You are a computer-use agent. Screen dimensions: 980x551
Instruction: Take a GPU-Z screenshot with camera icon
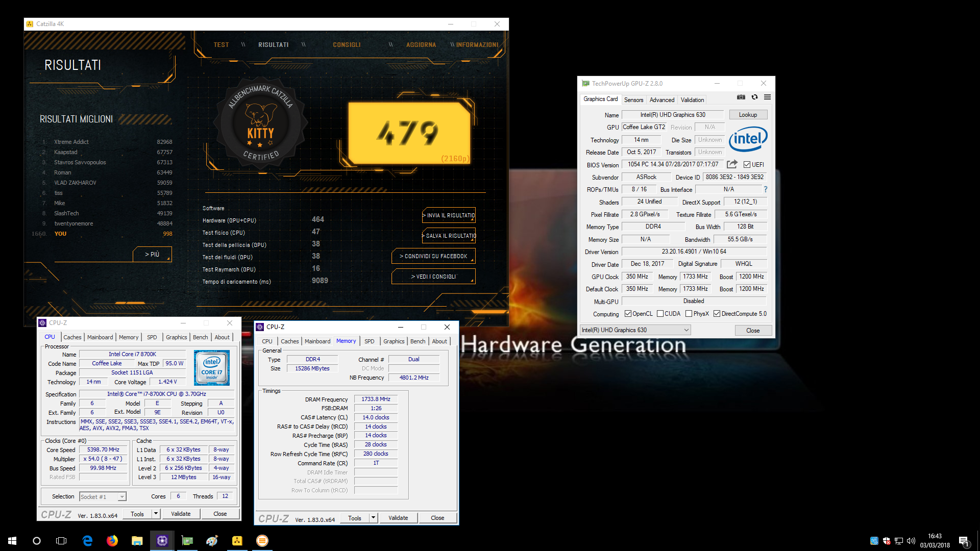click(741, 97)
